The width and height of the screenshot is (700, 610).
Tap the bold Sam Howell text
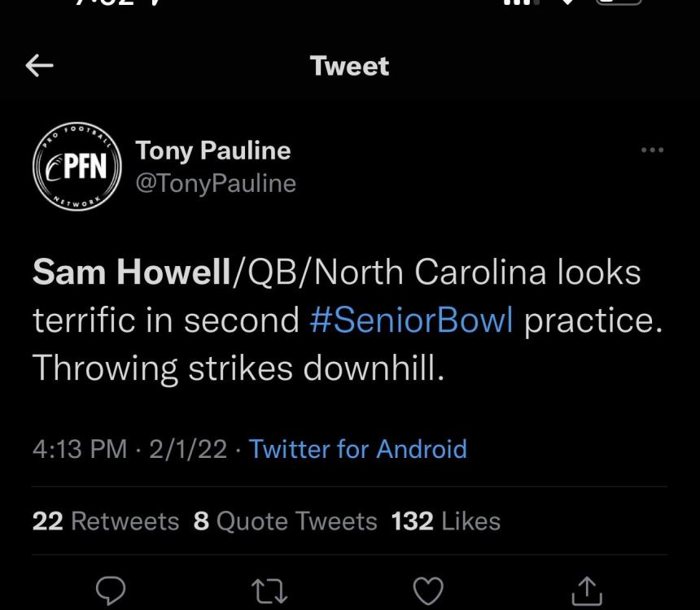(x=132, y=272)
